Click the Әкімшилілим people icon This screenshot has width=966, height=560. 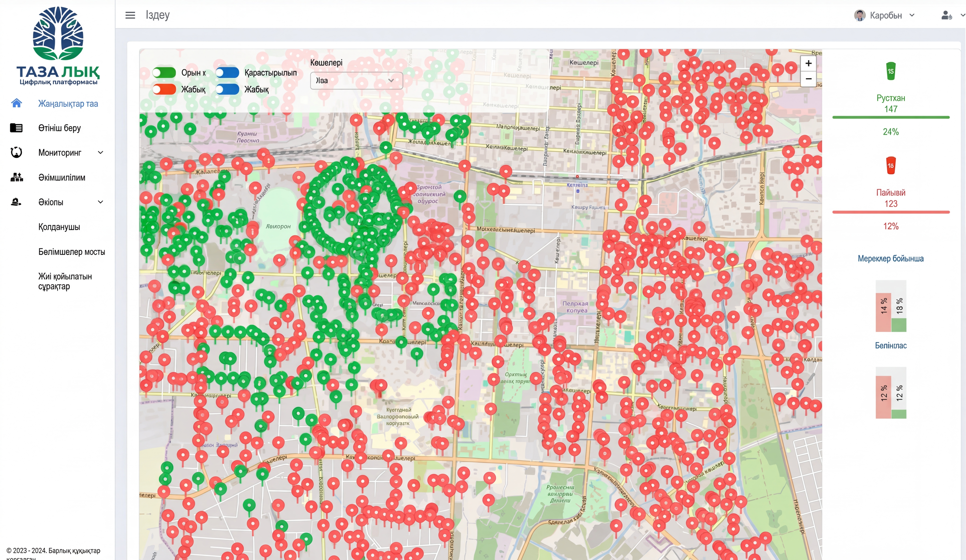pos(16,177)
